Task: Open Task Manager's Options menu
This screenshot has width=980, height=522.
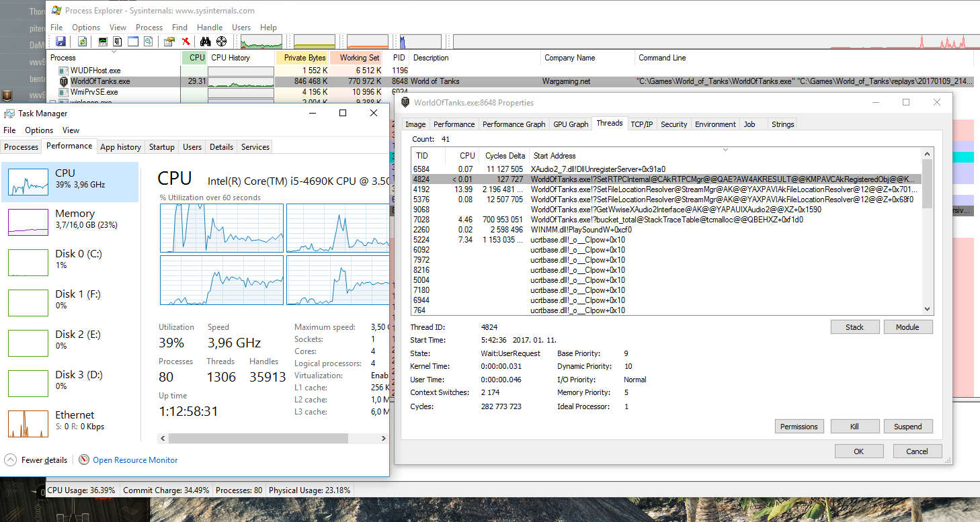Action: (39, 130)
